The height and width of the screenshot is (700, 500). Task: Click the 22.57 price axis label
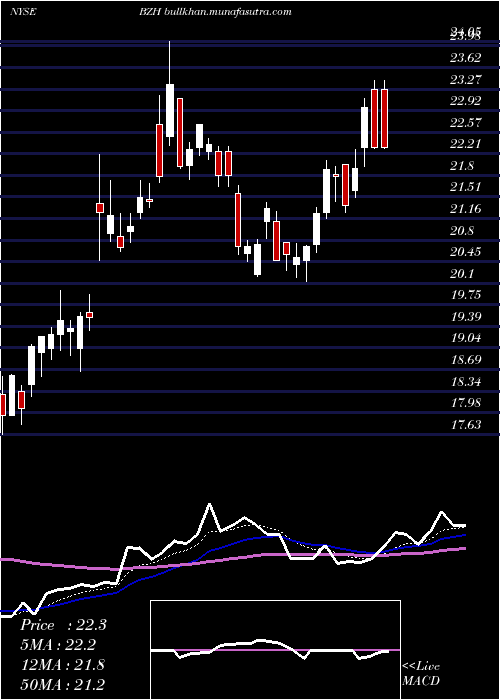(466, 122)
